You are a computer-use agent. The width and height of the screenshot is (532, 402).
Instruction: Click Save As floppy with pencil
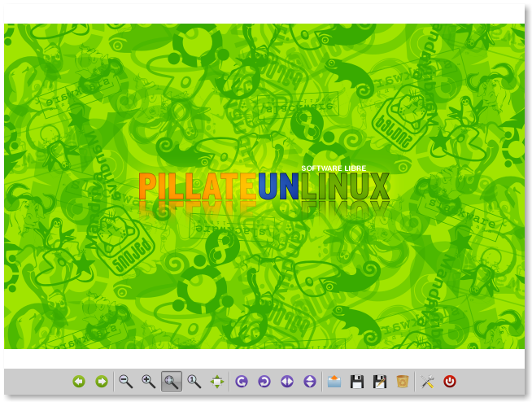click(x=380, y=382)
